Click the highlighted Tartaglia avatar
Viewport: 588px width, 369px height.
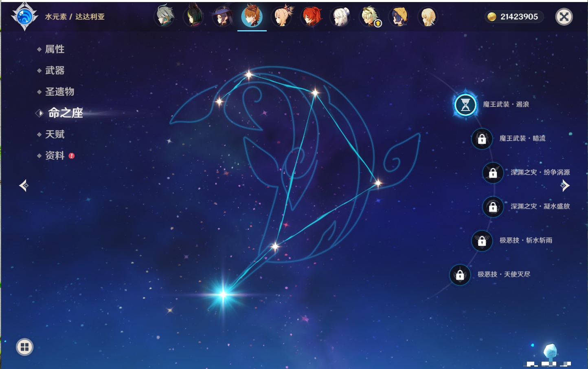(252, 16)
